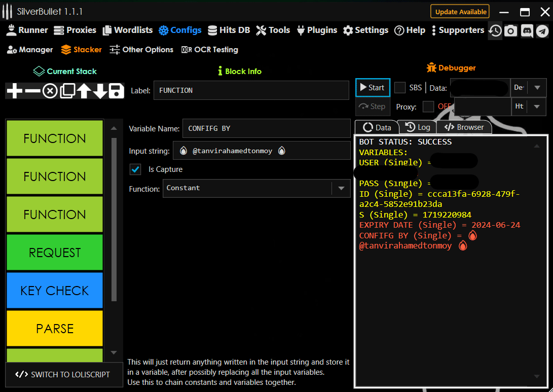Click the debugger Data input field
Screen dimensions: 553x392
[480, 88]
